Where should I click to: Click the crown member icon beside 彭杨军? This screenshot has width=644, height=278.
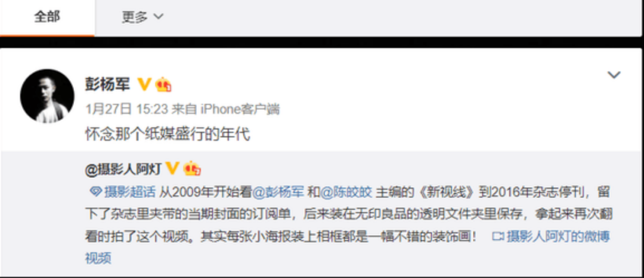tap(163, 85)
